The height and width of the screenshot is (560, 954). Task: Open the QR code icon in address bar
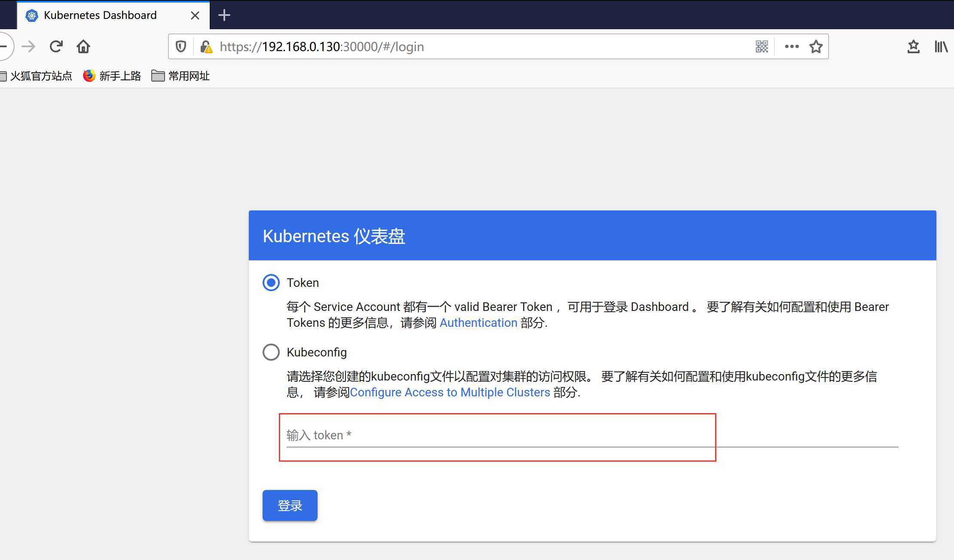coord(761,46)
